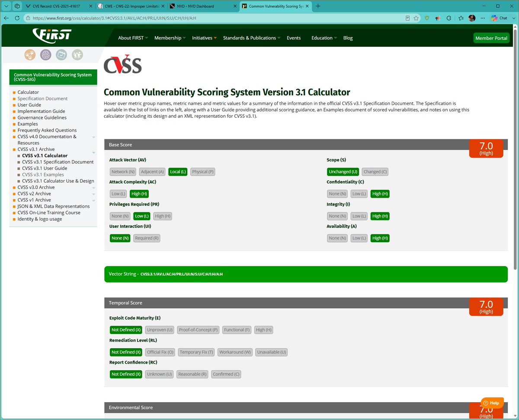The image size is (519, 420).
Task: Click the workspaces icon in tab bar
Action: (17, 6)
